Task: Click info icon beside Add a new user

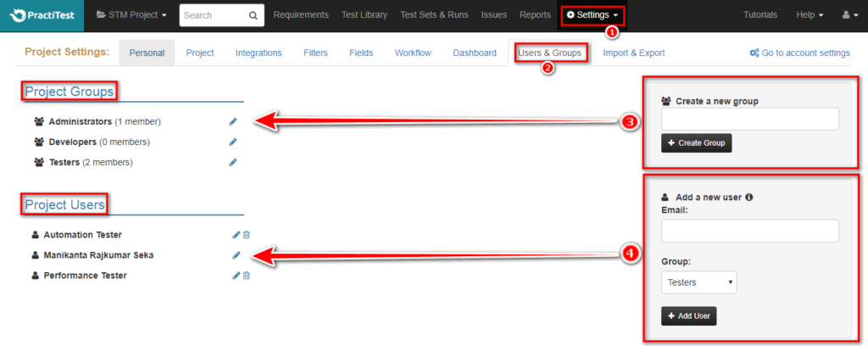Action: 748,197
